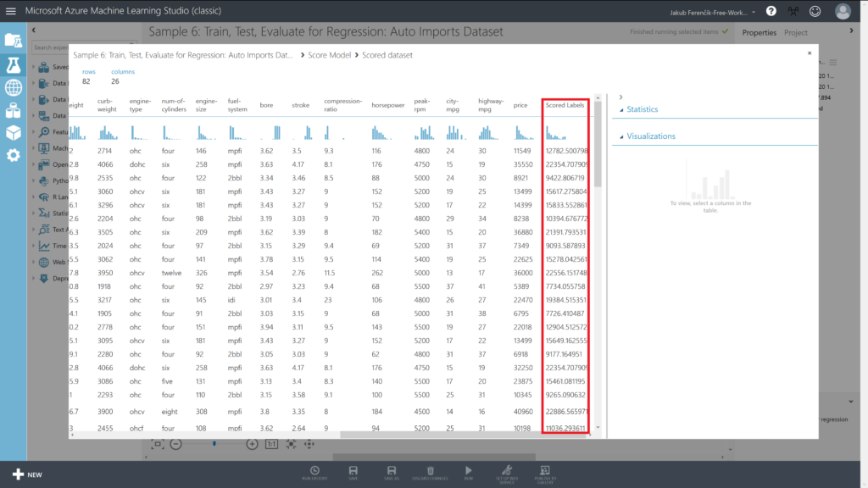
Task: Open the Experiments flask icon in sidebar
Action: [x=13, y=64]
